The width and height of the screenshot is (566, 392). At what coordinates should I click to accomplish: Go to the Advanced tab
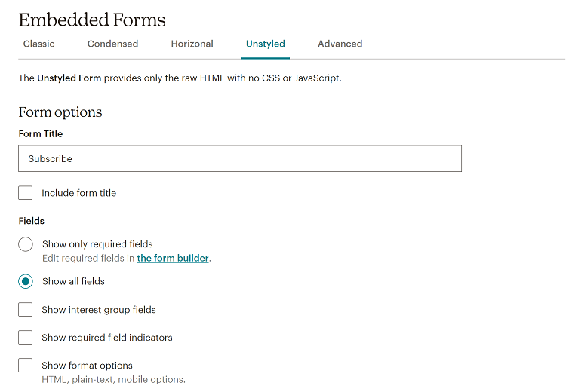(340, 44)
